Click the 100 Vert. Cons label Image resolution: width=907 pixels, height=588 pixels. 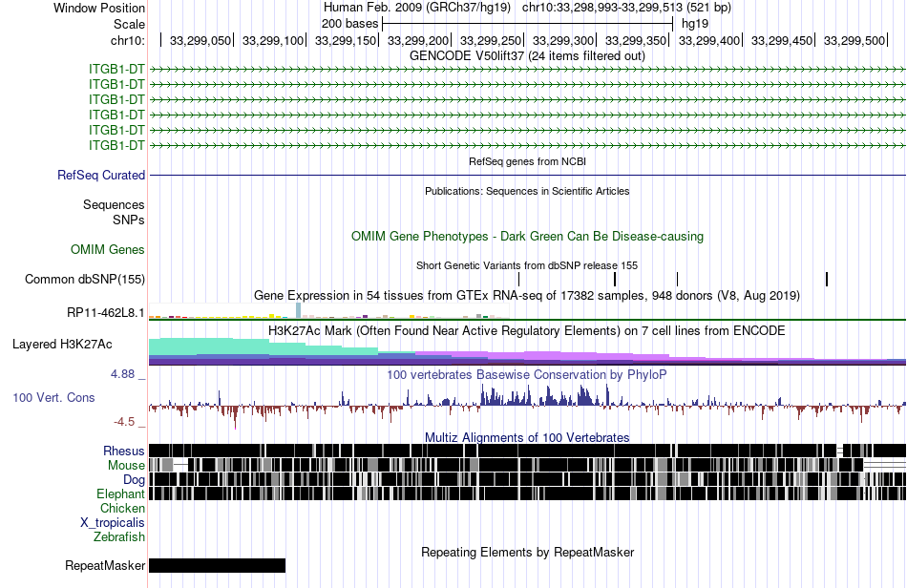coord(53,398)
